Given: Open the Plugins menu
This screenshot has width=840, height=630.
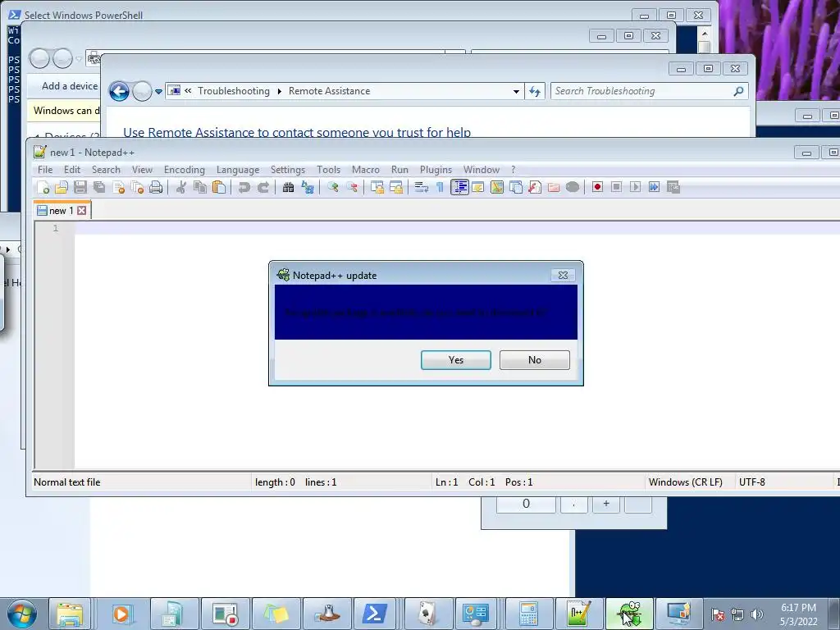Looking at the screenshot, I should pos(436,170).
